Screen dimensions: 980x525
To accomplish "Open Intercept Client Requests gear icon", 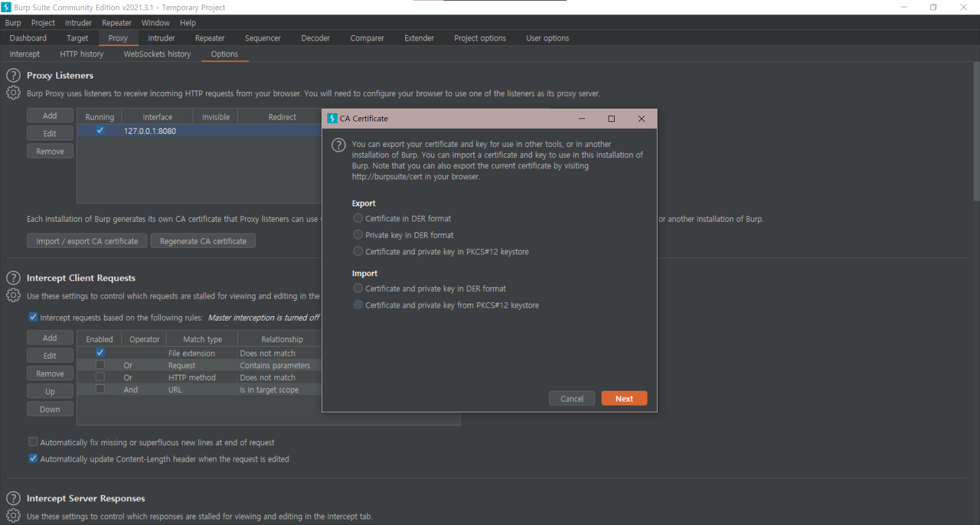I will [13, 295].
